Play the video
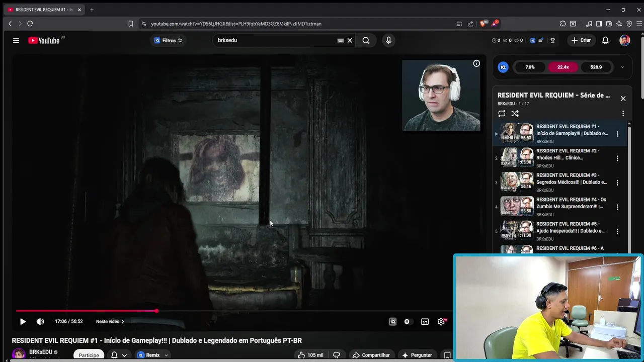644x362 pixels. pyautogui.click(x=23, y=322)
